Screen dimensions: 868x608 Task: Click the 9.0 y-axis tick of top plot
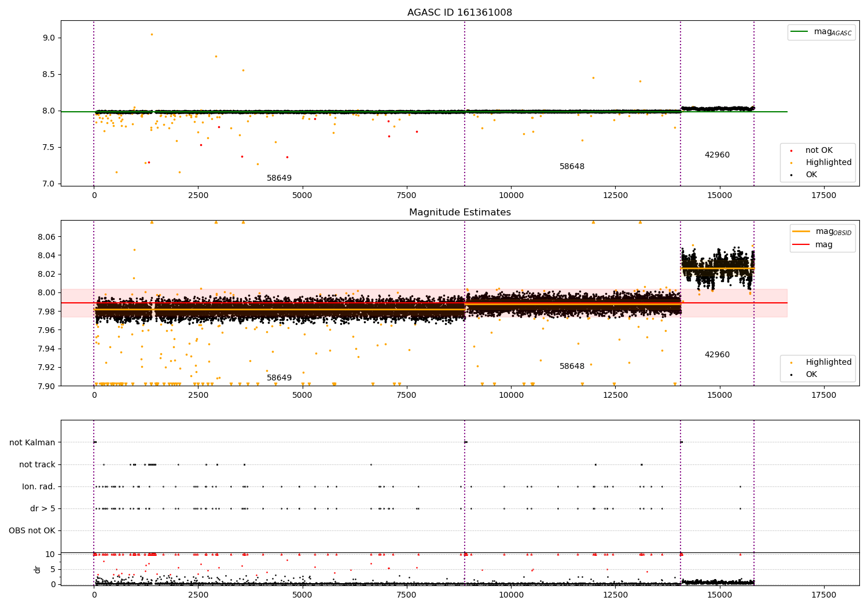[x=49, y=38]
